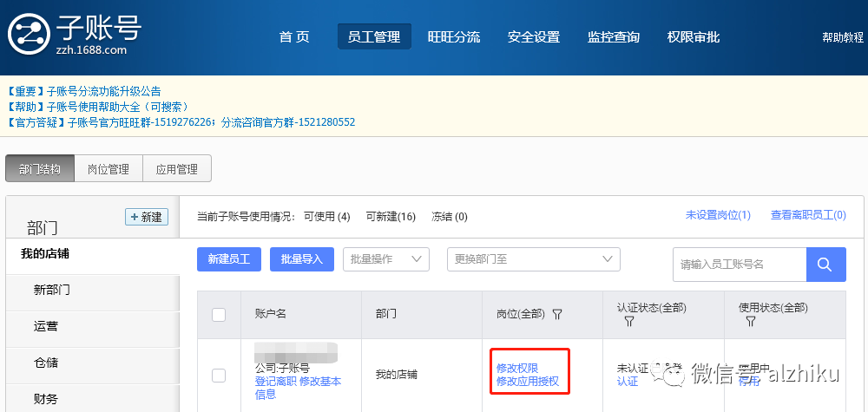The width and height of the screenshot is (868, 412).
Task: Click the search magnifier button
Action: coord(826,265)
